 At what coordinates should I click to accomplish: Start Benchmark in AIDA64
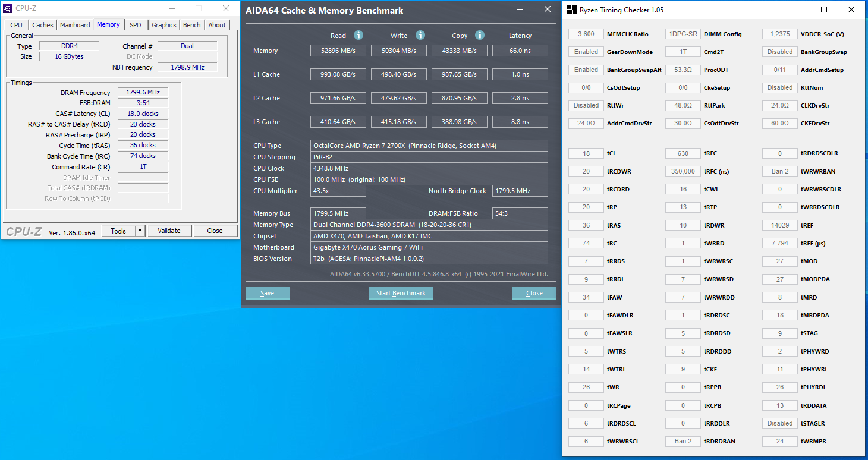(x=401, y=293)
